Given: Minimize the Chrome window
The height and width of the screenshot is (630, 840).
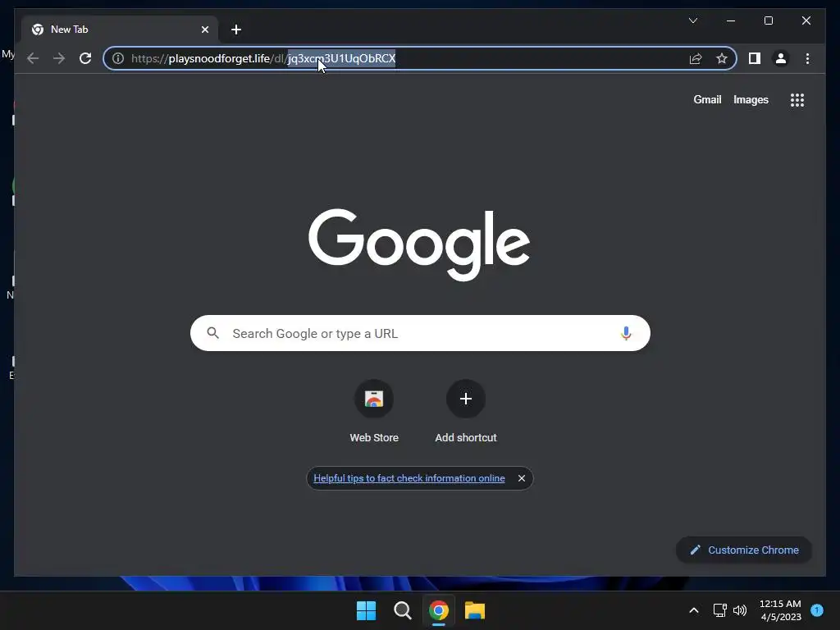Looking at the screenshot, I should tap(730, 21).
